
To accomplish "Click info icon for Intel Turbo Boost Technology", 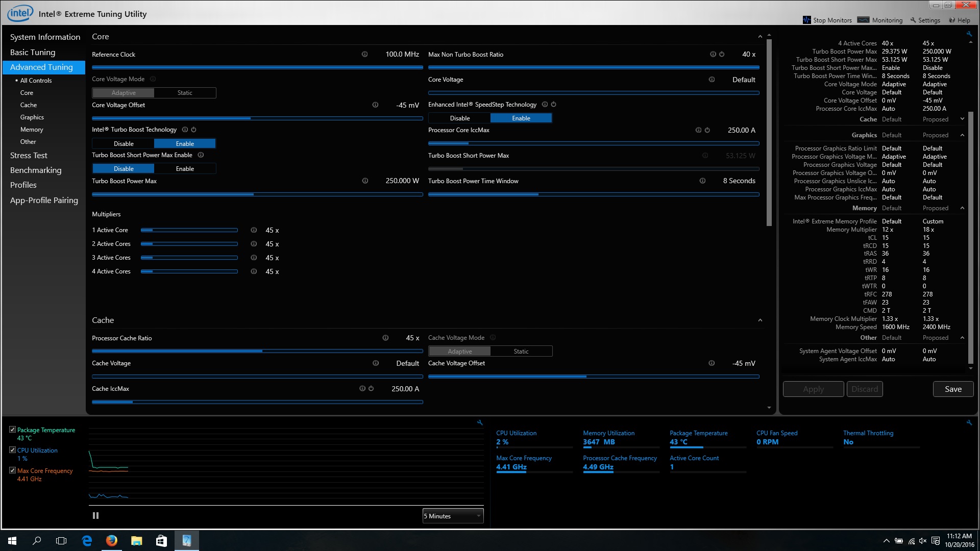I will (x=185, y=130).
